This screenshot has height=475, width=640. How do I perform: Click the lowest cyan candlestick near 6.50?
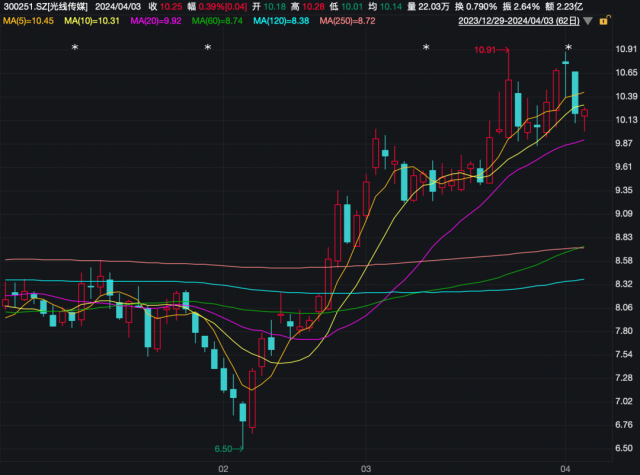click(x=243, y=412)
